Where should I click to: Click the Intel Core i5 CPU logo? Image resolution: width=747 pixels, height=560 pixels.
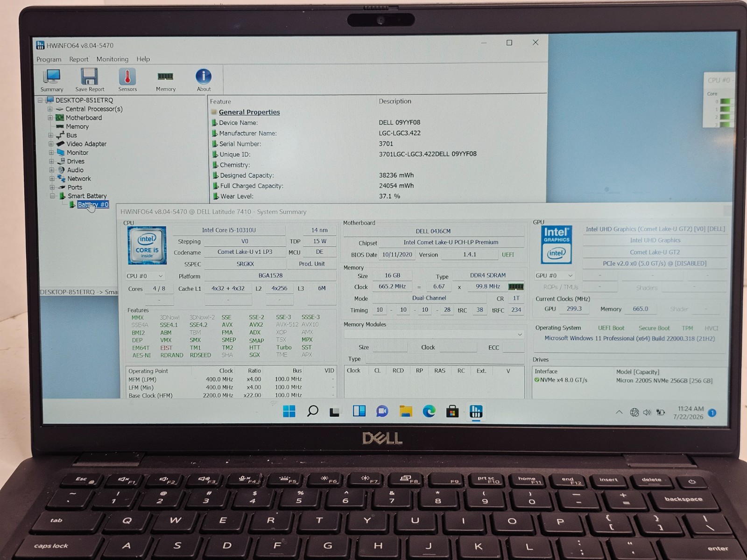[147, 245]
